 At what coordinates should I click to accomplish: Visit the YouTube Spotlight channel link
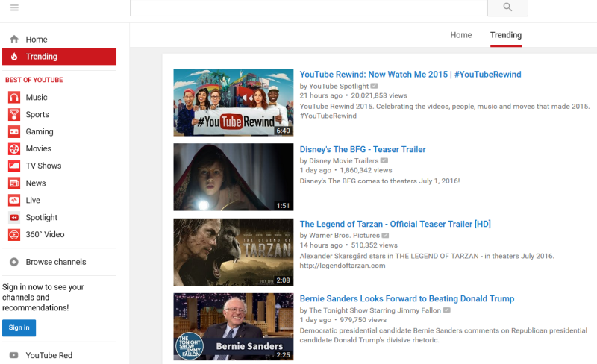click(339, 86)
